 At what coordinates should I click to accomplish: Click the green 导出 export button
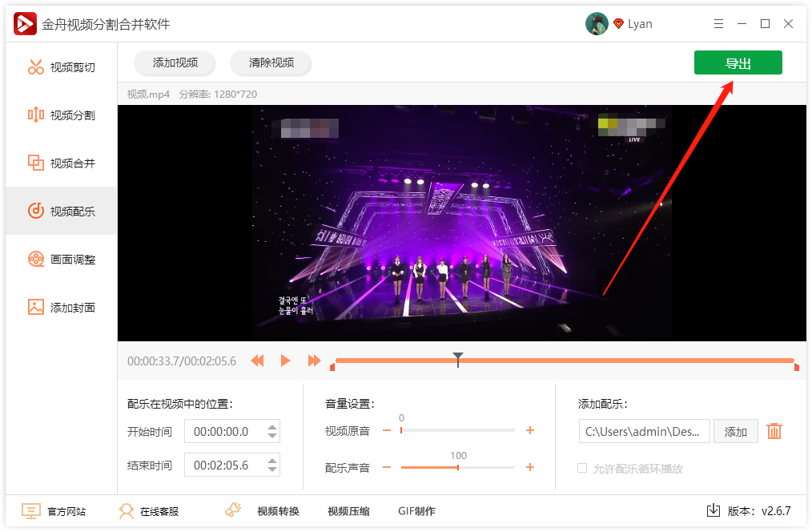[x=738, y=62]
